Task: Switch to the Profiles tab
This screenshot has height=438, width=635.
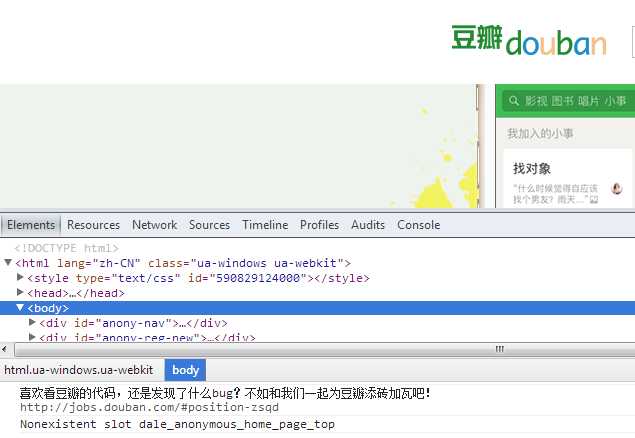Action: point(320,225)
